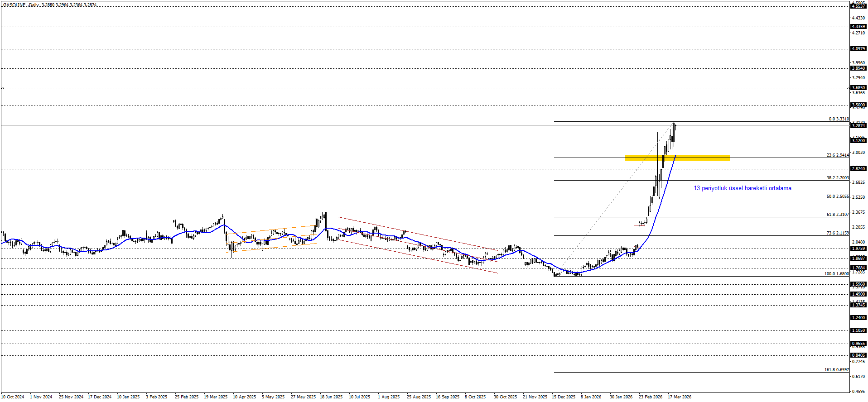This screenshot has width=868, height=402.
Task: Click the 10 Oct 2024 date label
Action: pyautogui.click(x=13, y=397)
